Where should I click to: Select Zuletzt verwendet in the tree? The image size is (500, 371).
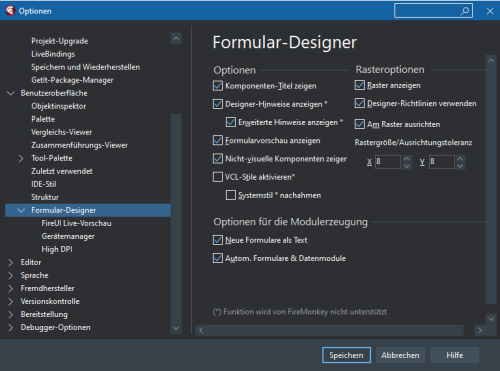62,171
